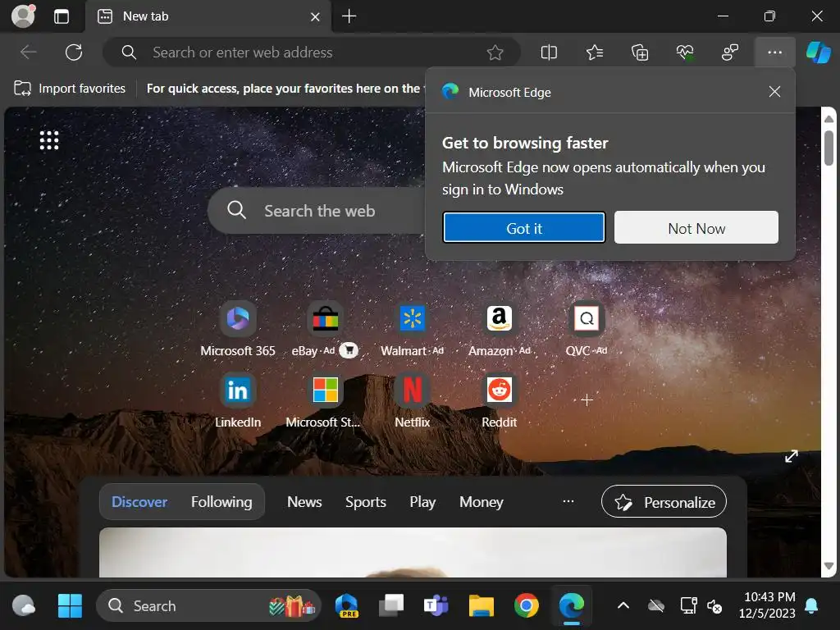Click the Personalize button

tap(664, 502)
